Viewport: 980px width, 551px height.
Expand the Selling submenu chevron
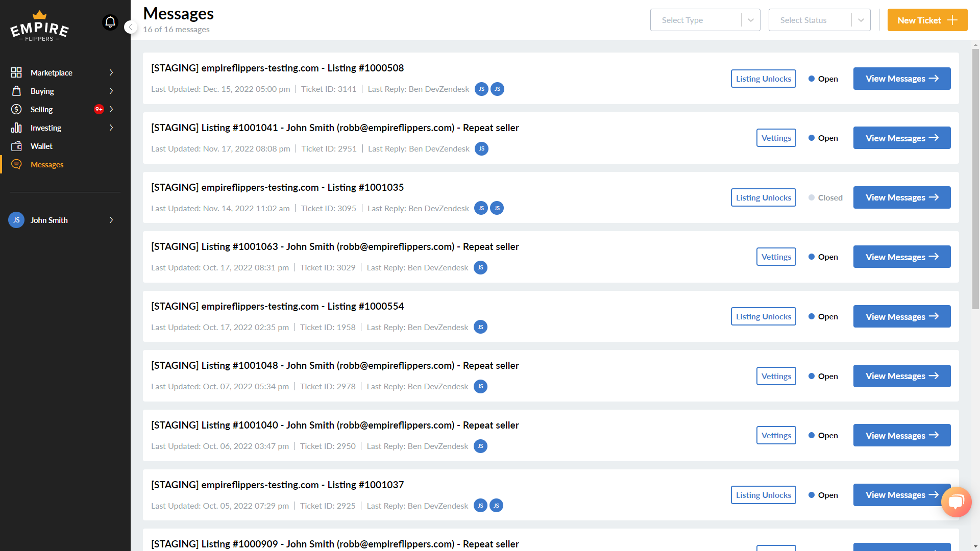[111, 109]
